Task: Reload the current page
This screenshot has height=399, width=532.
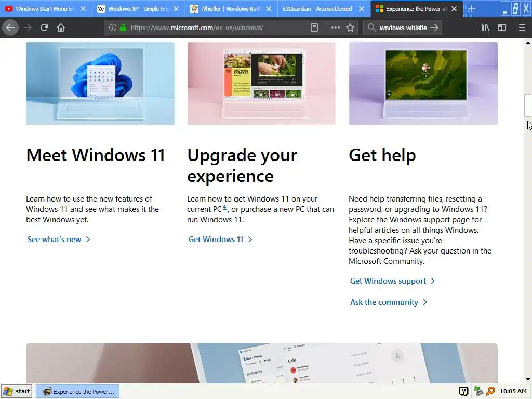Action: [44, 28]
